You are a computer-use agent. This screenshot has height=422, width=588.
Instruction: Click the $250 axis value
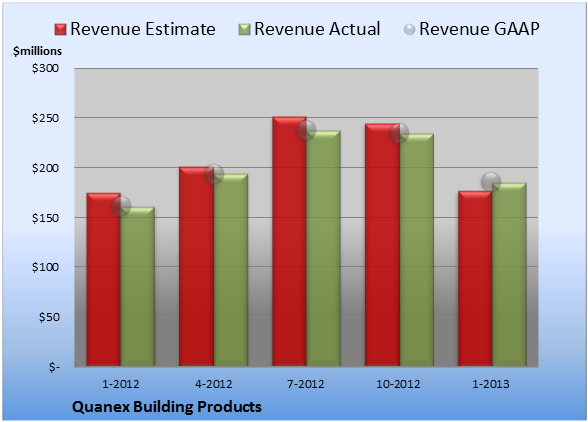coord(45,118)
